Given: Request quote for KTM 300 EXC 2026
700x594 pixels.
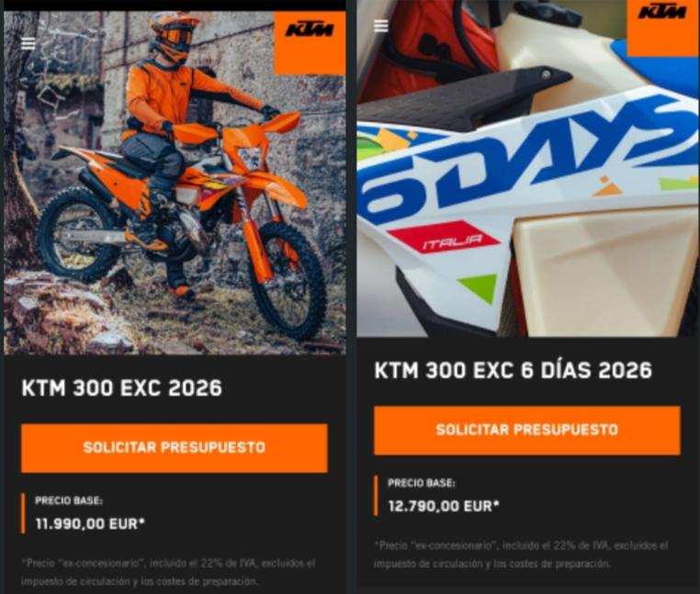Looking at the screenshot, I should pyautogui.click(x=175, y=448).
